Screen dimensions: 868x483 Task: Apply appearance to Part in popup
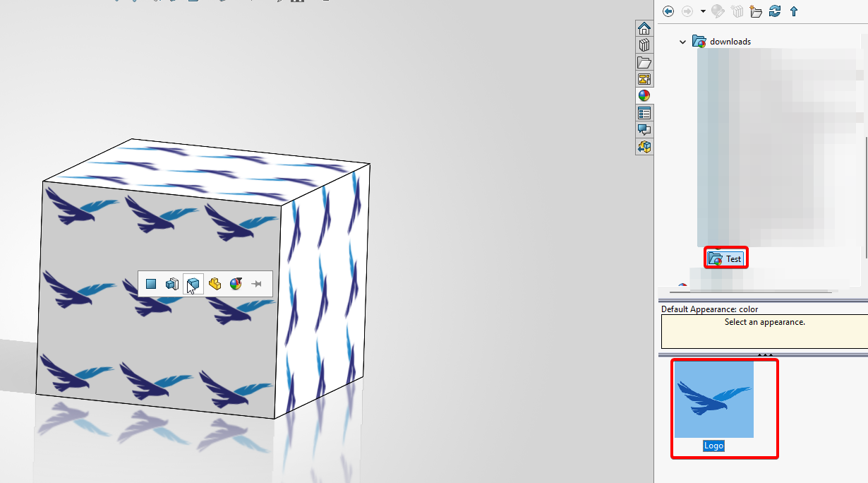(215, 284)
